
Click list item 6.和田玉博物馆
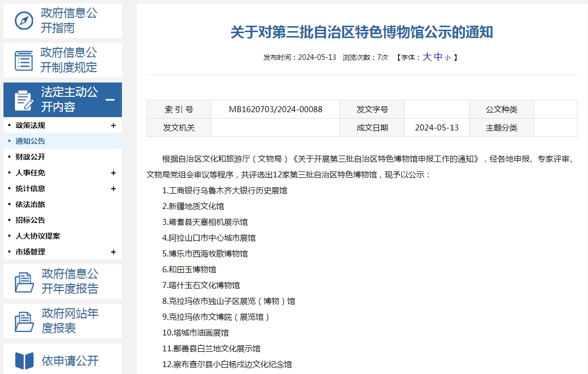point(189,269)
